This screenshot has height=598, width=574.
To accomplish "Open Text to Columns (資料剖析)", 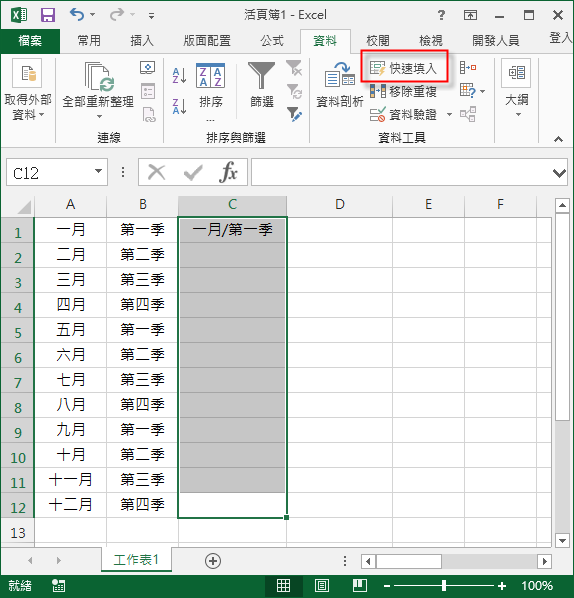I will coord(340,86).
